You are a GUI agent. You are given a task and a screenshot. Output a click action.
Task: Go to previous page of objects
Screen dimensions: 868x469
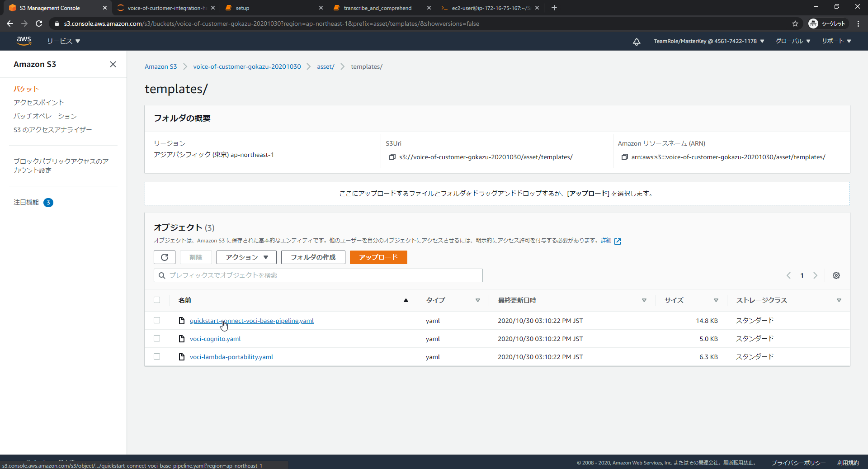(x=788, y=275)
